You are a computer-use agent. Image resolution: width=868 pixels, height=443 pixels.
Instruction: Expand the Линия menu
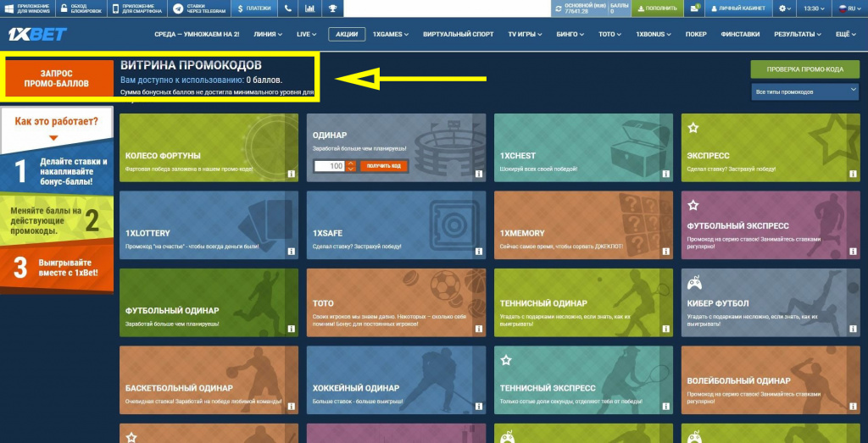coord(268,34)
